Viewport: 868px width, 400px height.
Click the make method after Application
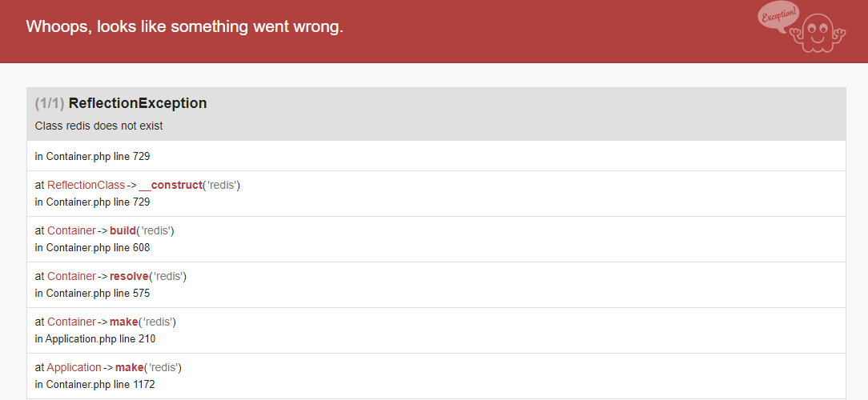(x=129, y=367)
